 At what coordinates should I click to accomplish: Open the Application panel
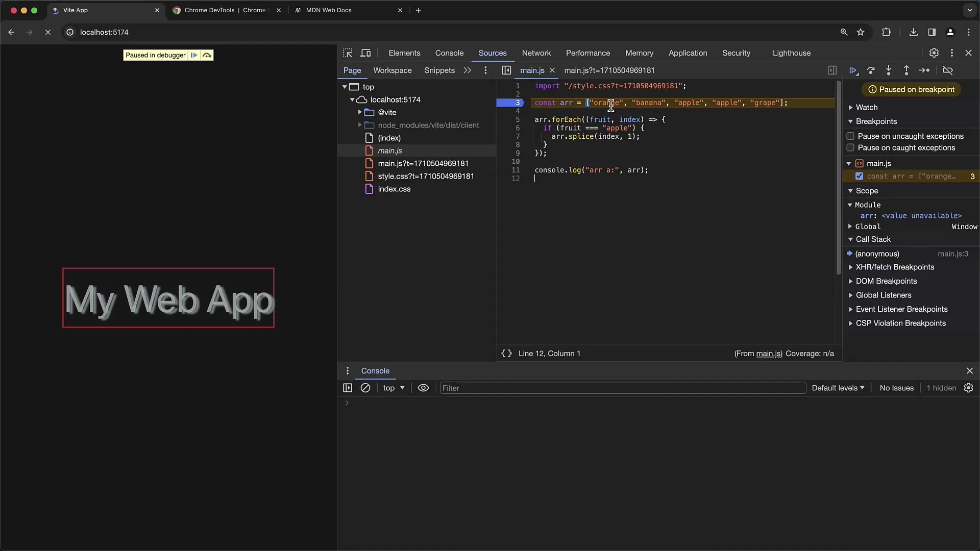click(x=688, y=53)
